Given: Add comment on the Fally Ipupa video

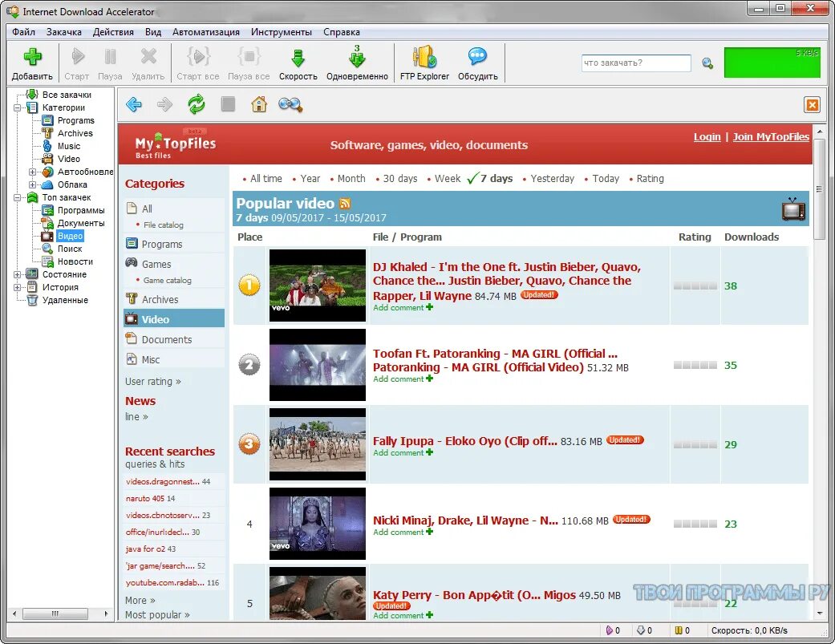Looking at the screenshot, I should 403,453.
